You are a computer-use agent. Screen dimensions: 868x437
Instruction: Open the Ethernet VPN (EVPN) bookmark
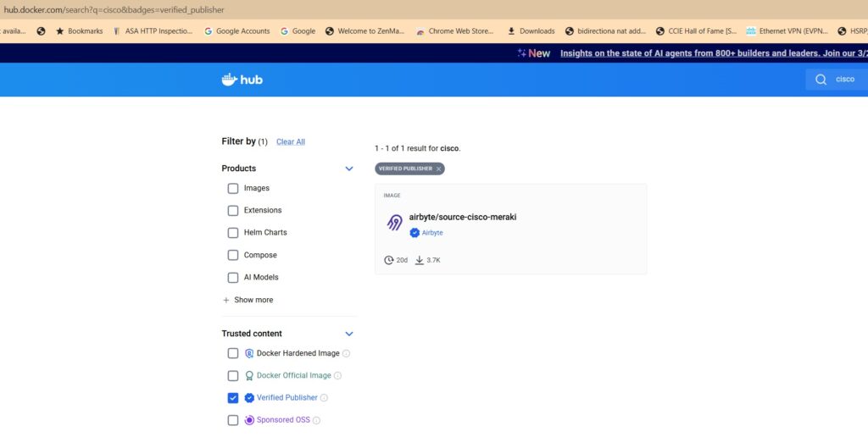[787, 31]
